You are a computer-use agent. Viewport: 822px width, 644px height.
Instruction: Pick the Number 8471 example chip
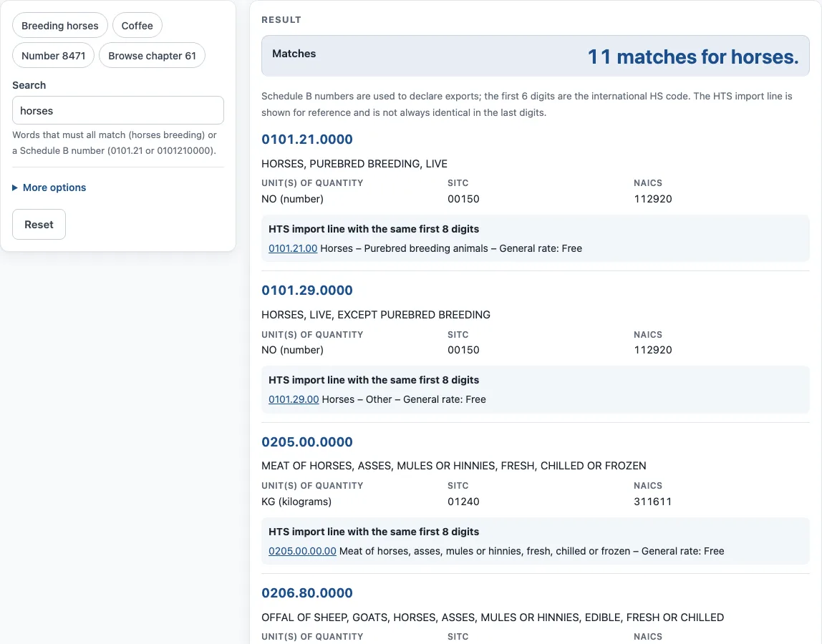pyautogui.click(x=54, y=56)
